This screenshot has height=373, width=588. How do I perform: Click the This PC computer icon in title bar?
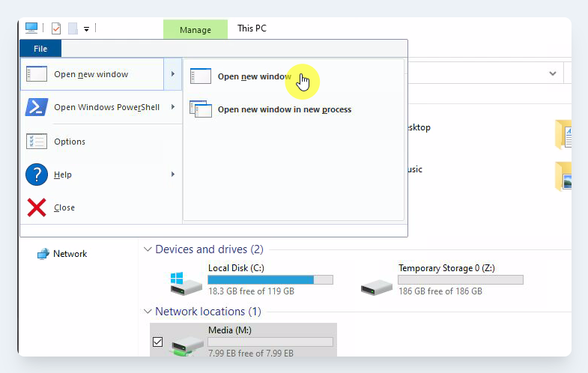31,28
